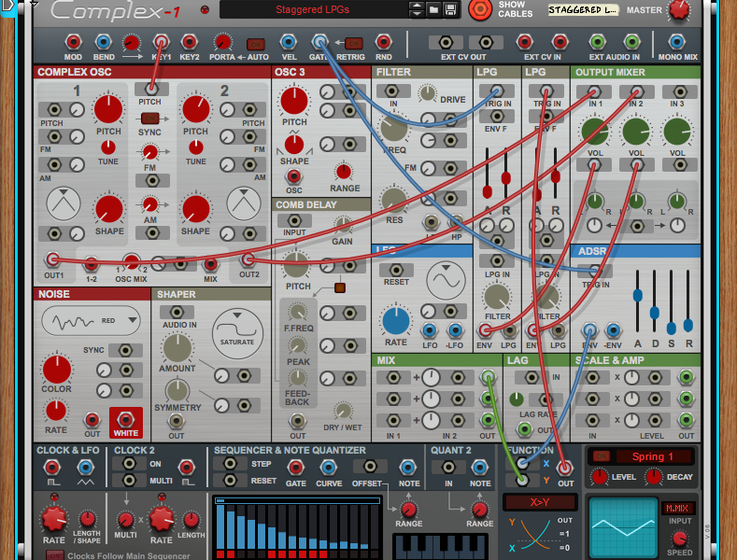Viewport: 737px width, 560px height.
Task: Click the M.MIX scope input button
Action: coord(677,509)
